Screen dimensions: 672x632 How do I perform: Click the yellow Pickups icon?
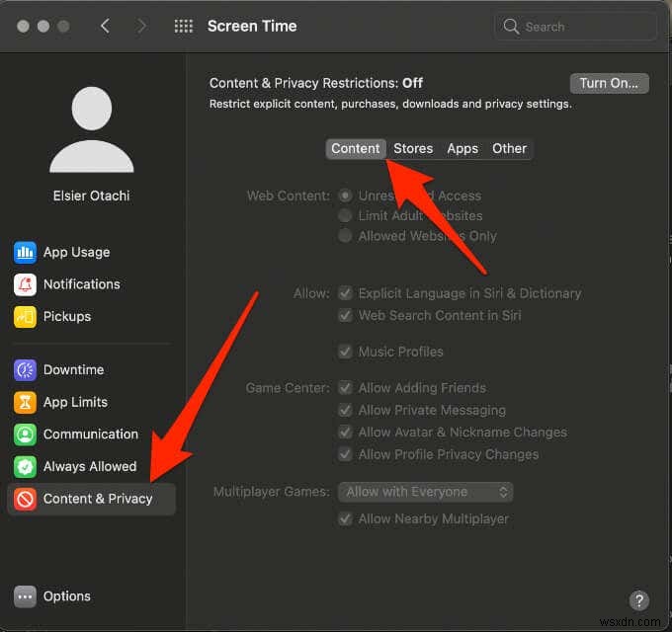(25, 316)
